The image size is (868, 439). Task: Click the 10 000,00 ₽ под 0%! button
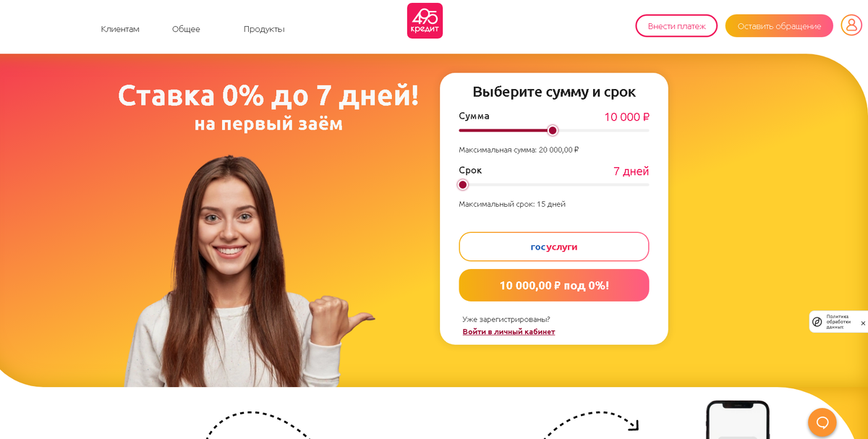(554, 285)
